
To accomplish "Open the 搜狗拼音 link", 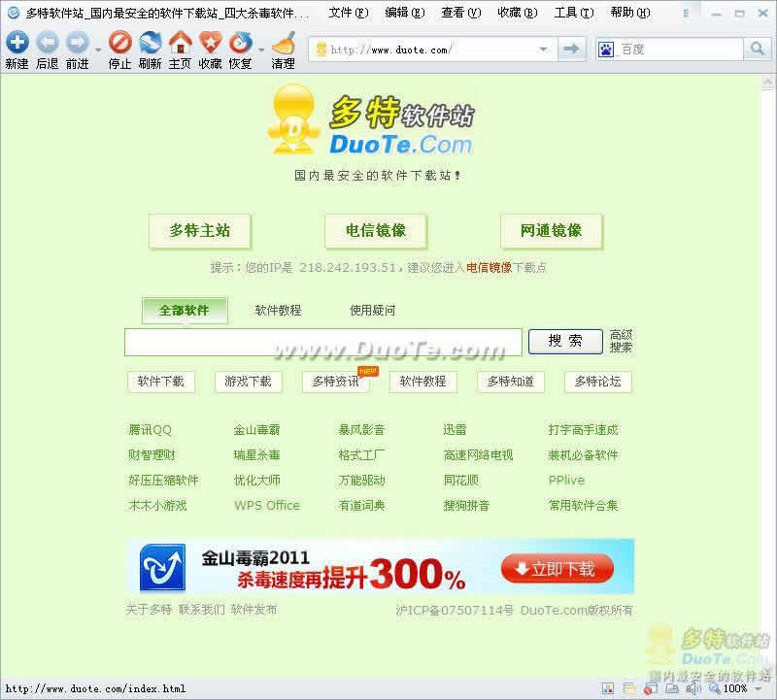I will coord(466,506).
